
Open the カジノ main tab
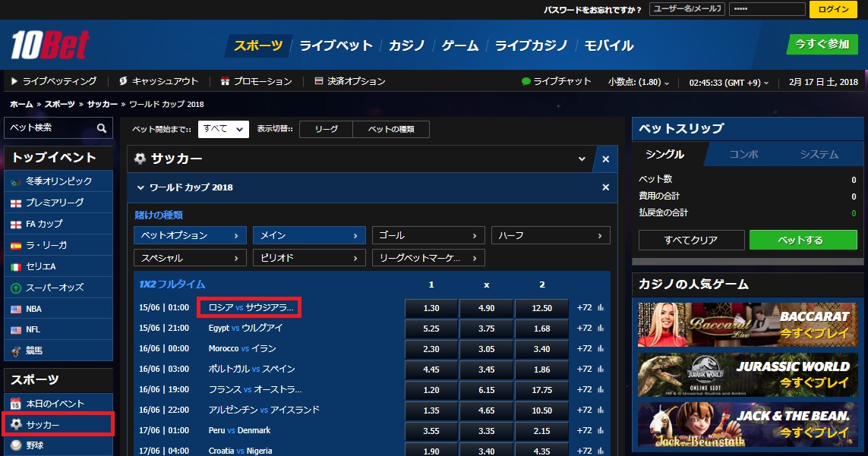[x=406, y=46]
